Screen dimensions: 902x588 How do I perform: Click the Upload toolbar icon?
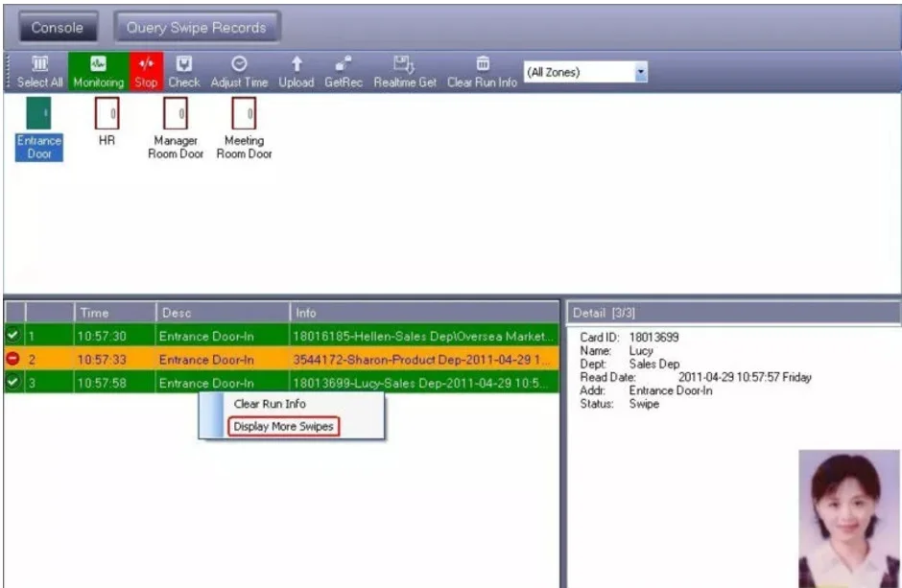click(x=297, y=72)
